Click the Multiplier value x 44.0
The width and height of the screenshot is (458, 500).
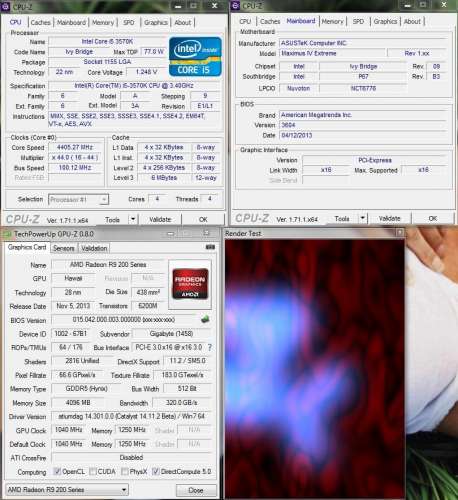click(x=75, y=157)
